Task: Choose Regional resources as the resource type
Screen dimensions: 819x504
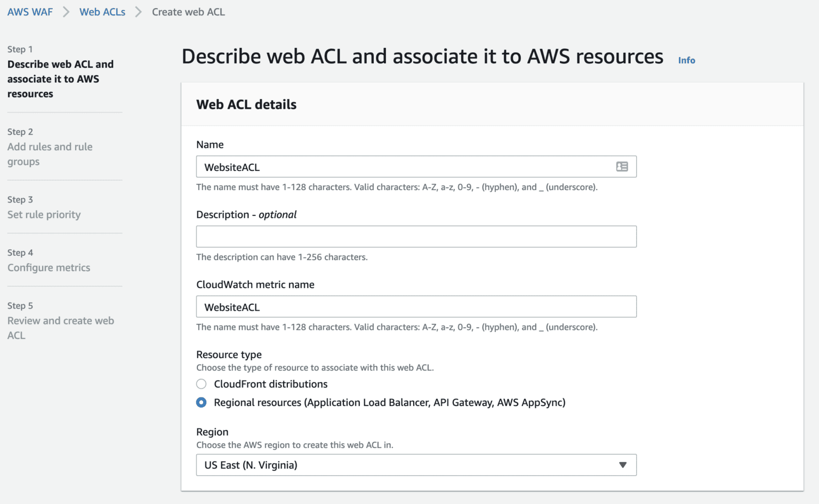Action: 201,402
